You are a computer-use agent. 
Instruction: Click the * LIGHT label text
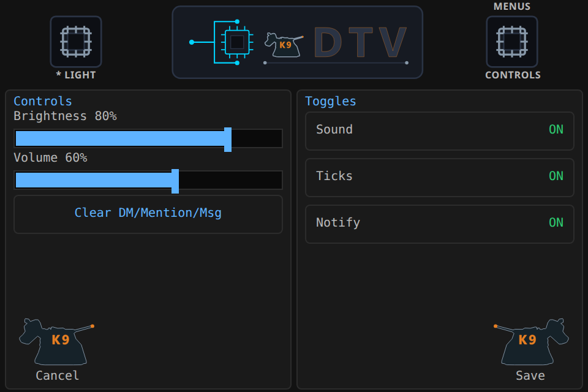(x=76, y=75)
